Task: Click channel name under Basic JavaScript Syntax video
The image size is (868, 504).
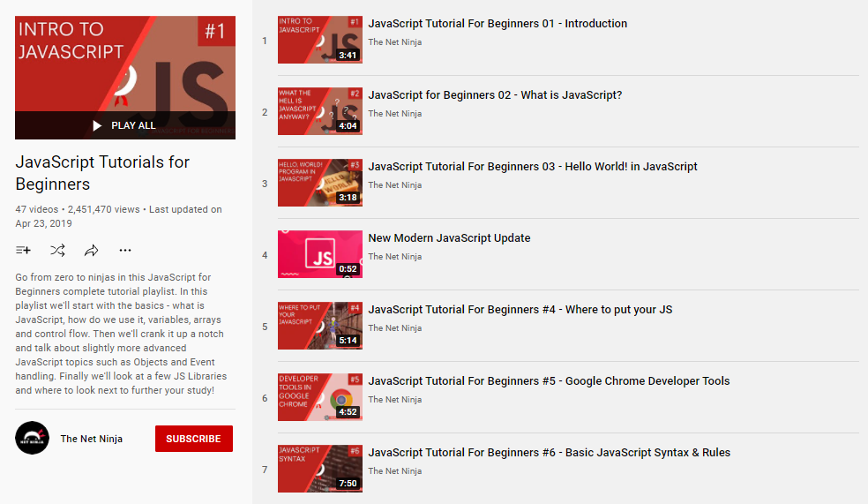Action: (x=394, y=470)
